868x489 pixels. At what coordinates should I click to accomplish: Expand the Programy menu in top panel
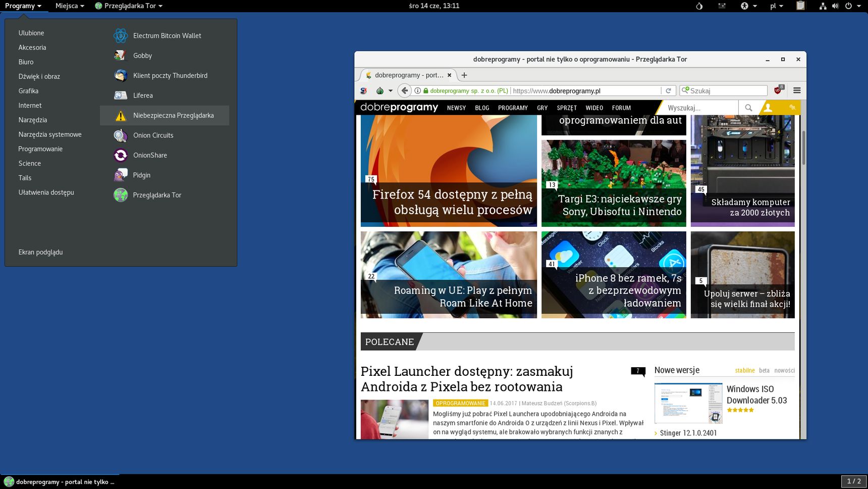coord(23,6)
